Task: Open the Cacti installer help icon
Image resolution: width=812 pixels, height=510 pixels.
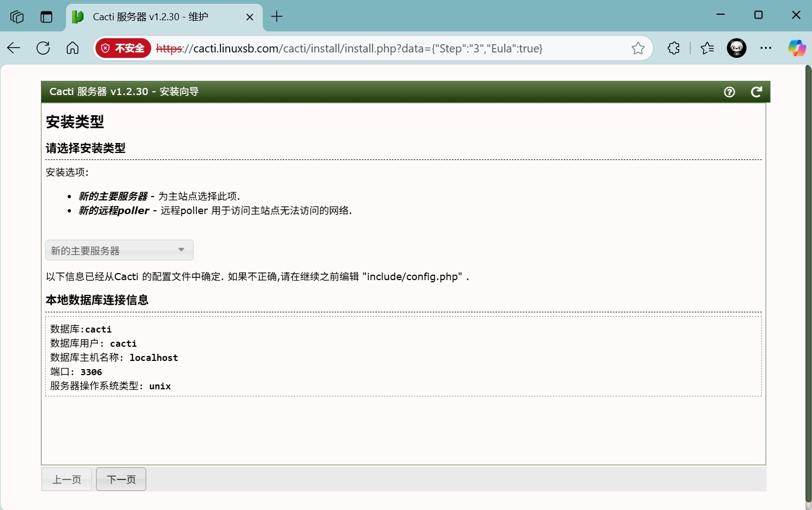Action: (729, 92)
